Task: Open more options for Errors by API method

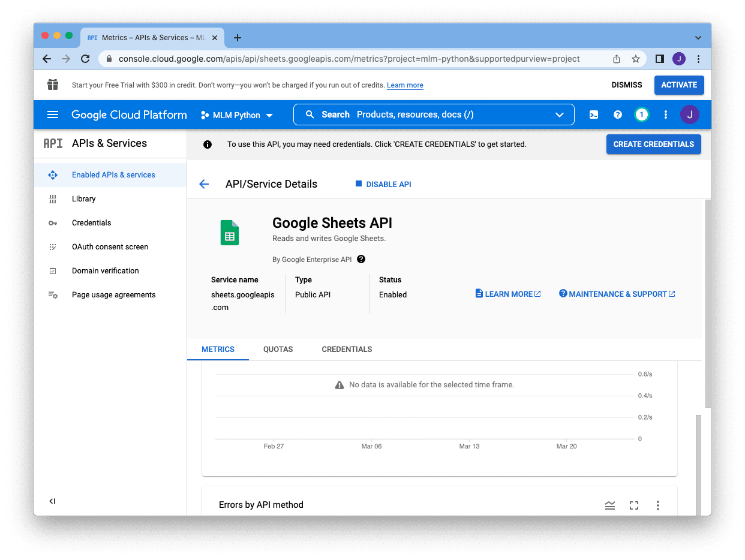Action: (658, 505)
